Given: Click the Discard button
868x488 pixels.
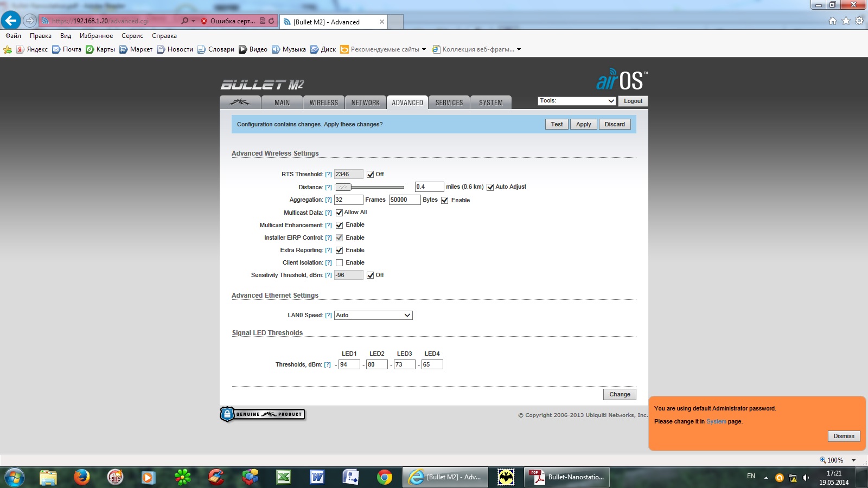Looking at the screenshot, I should click(x=615, y=124).
